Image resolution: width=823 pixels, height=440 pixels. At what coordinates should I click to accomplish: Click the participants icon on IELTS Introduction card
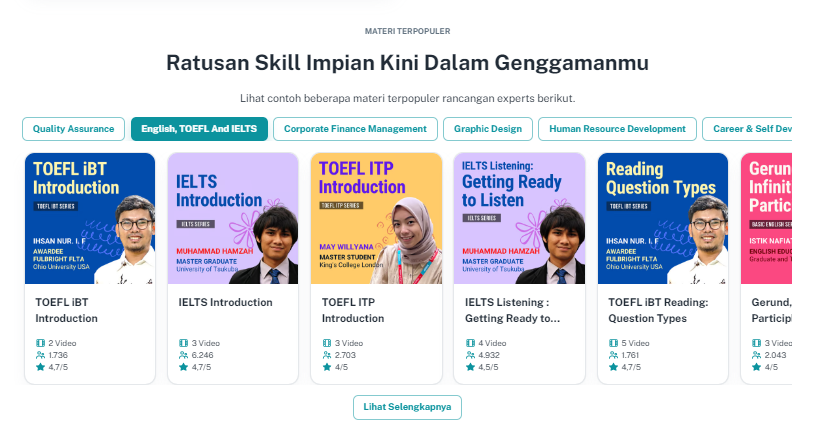(x=183, y=355)
